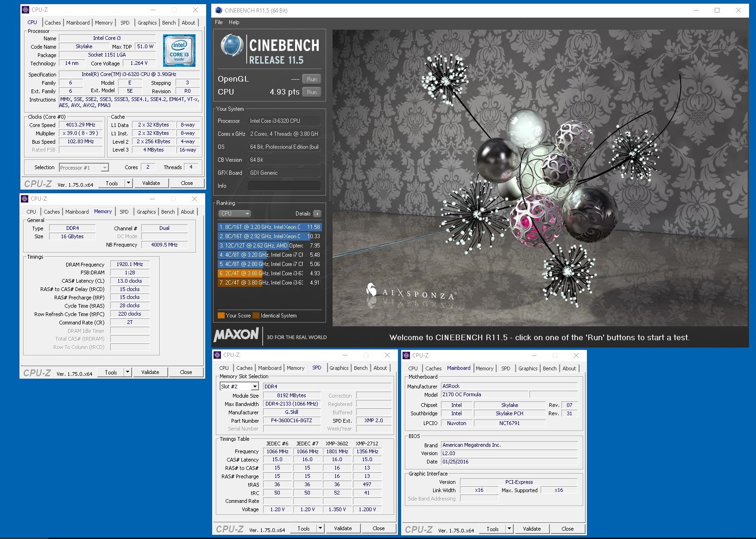Click the CPU-Z icon in the Memory window title bar

pyautogui.click(x=25, y=198)
